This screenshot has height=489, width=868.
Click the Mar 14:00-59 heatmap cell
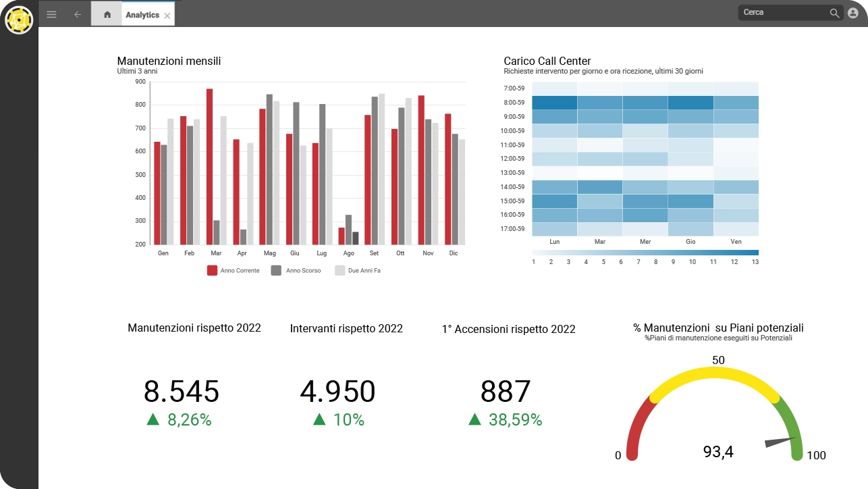[x=599, y=187]
